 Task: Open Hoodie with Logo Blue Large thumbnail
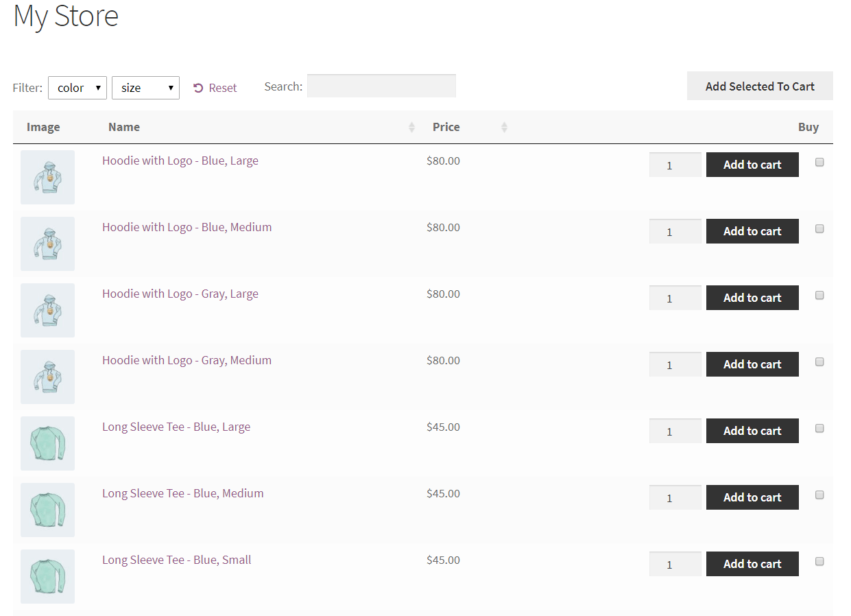click(x=47, y=177)
